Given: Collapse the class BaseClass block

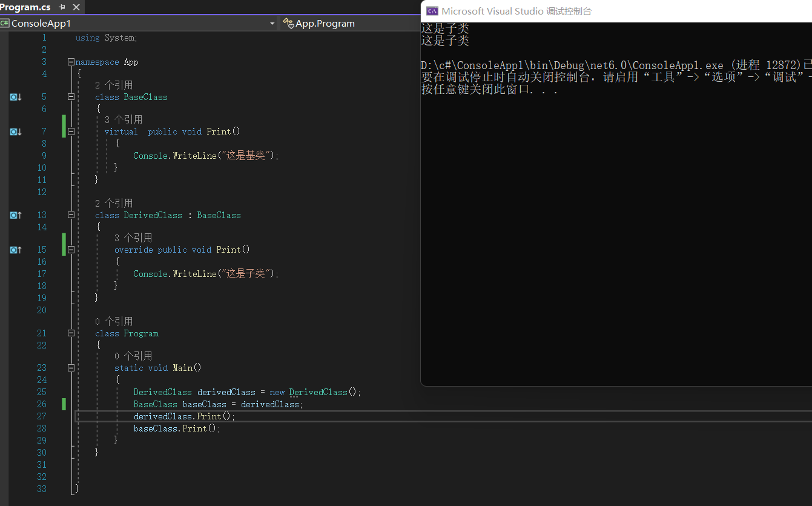Looking at the screenshot, I should click(71, 97).
